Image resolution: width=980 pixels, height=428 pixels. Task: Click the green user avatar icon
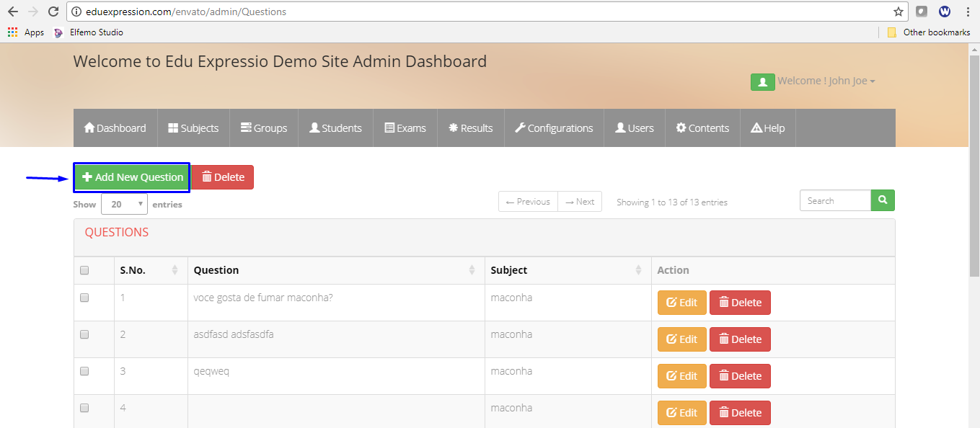coord(763,81)
